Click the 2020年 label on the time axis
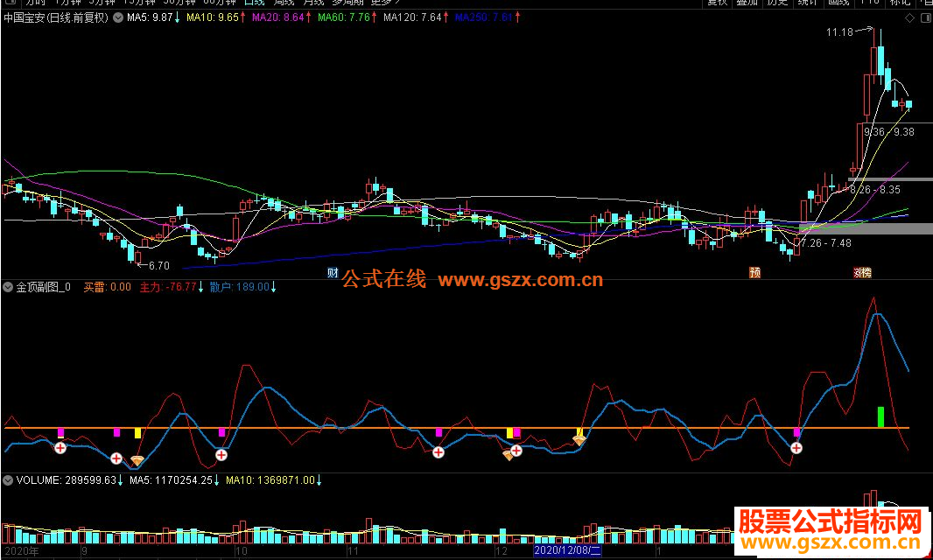The height and width of the screenshot is (560, 933). tap(21, 551)
